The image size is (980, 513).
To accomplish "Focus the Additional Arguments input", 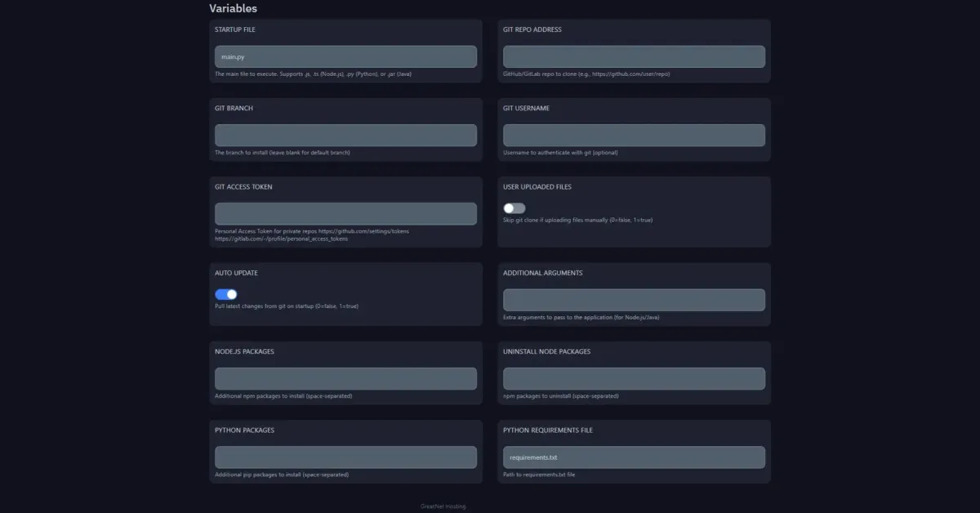I will coord(634,300).
